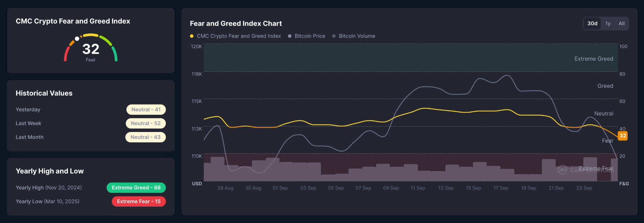The width and height of the screenshot is (644, 223).
Task: Click the Extreme Greed zone label
Action: (594, 59)
